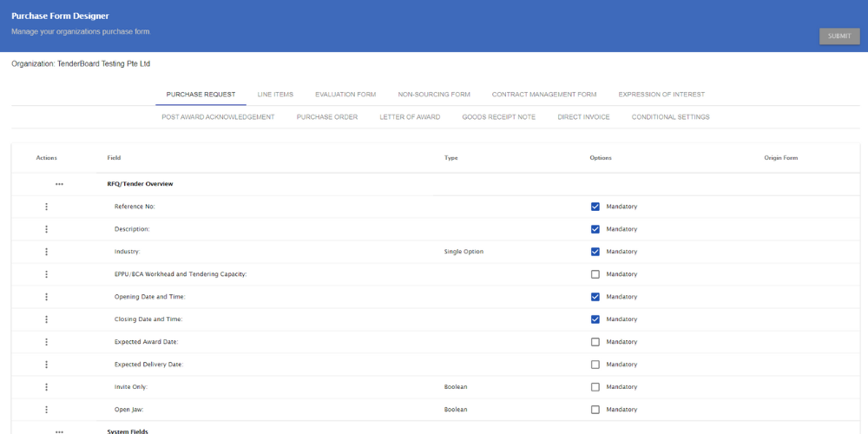Go to the Non-Sourcing Form tab
This screenshot has height=434, width=868.
click(x=434, y=95)
